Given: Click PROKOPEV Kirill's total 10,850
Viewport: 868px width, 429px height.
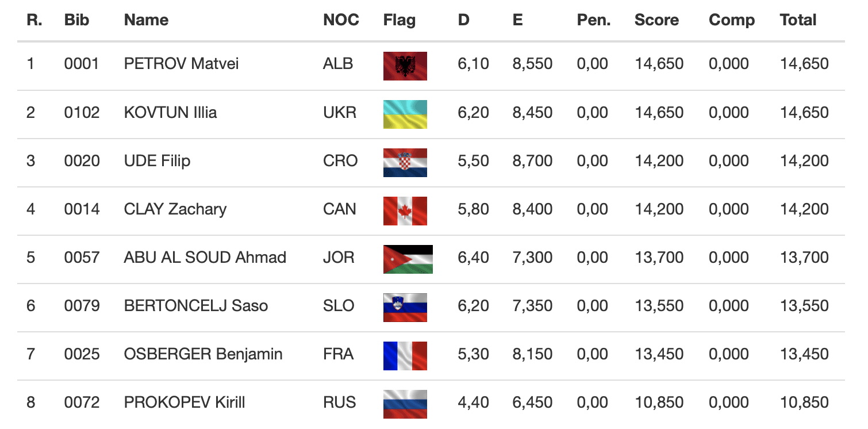Looking at the screenshot, I should (x=804, y=402).
